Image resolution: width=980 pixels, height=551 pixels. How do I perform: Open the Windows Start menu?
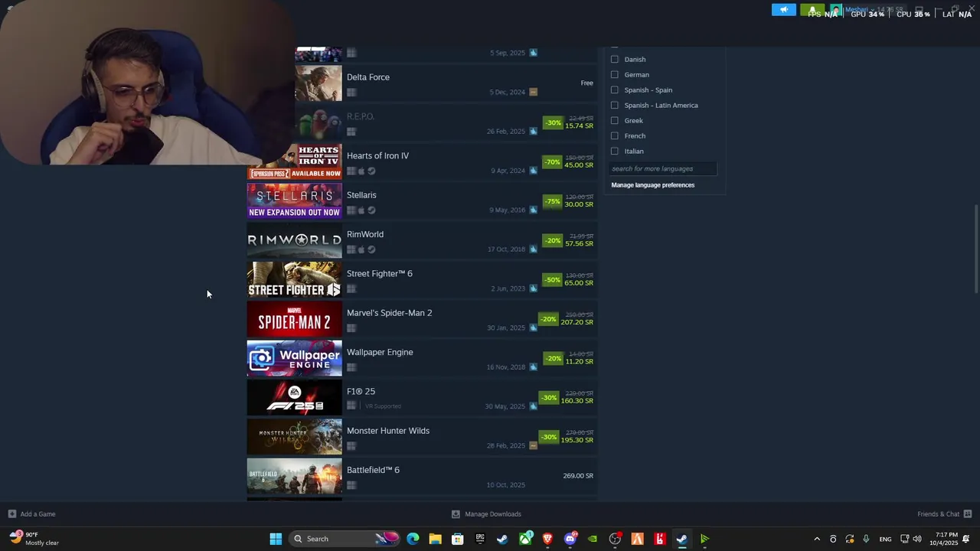point(276,539)
